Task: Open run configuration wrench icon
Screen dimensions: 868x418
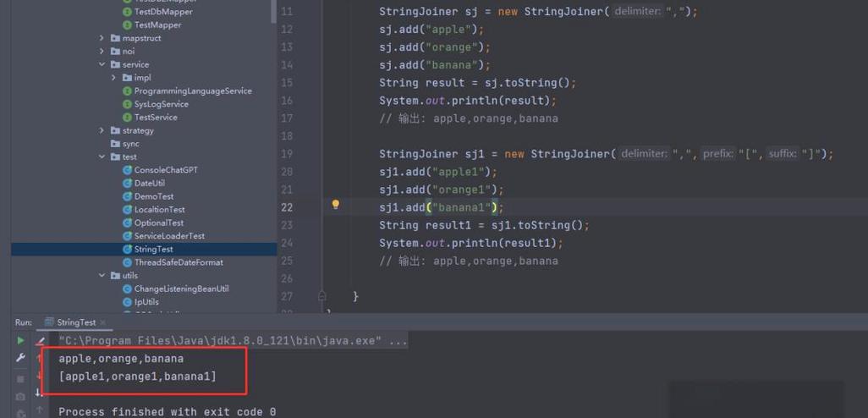Action: (20, 358)
